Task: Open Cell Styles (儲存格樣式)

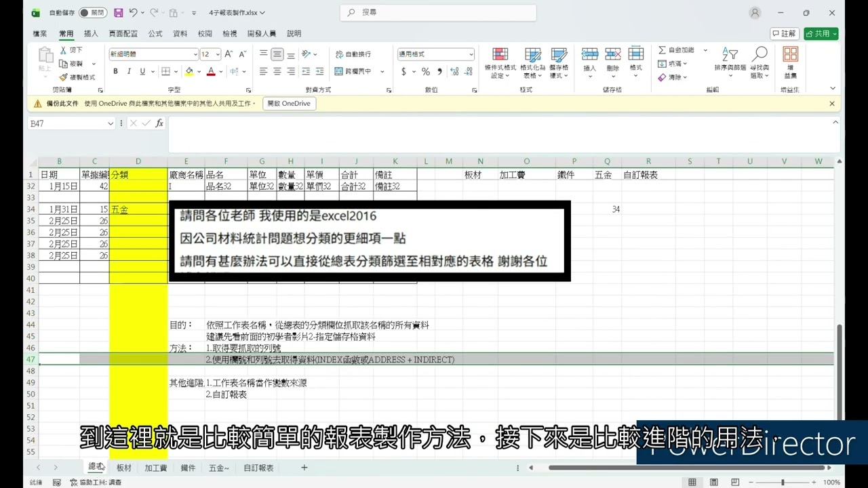Action: coord(559,63)
